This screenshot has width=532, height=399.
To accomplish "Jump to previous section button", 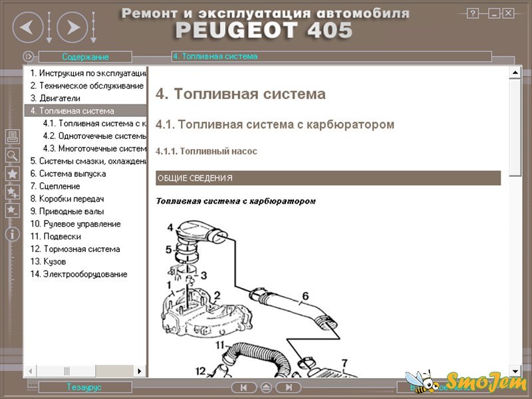I will tap(243, 387).
